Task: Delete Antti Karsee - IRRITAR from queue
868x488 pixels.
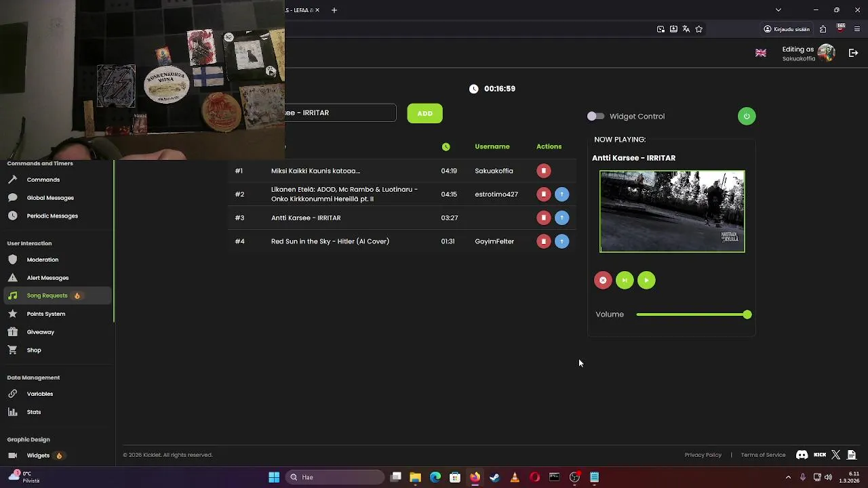Action: (x=543, y=218)
